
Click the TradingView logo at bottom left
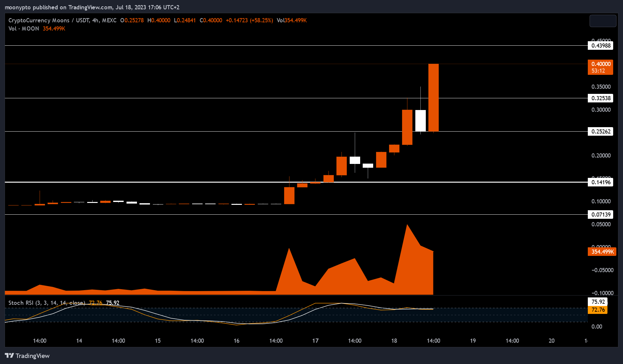(27, 356)
